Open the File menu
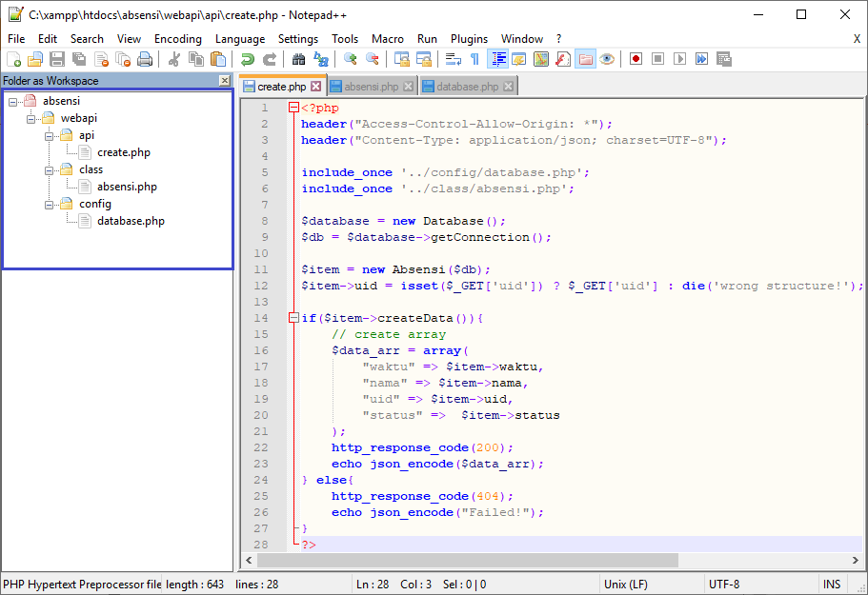Screen dimensions: 868x595 pyautogui.click(x=16, y=39)
